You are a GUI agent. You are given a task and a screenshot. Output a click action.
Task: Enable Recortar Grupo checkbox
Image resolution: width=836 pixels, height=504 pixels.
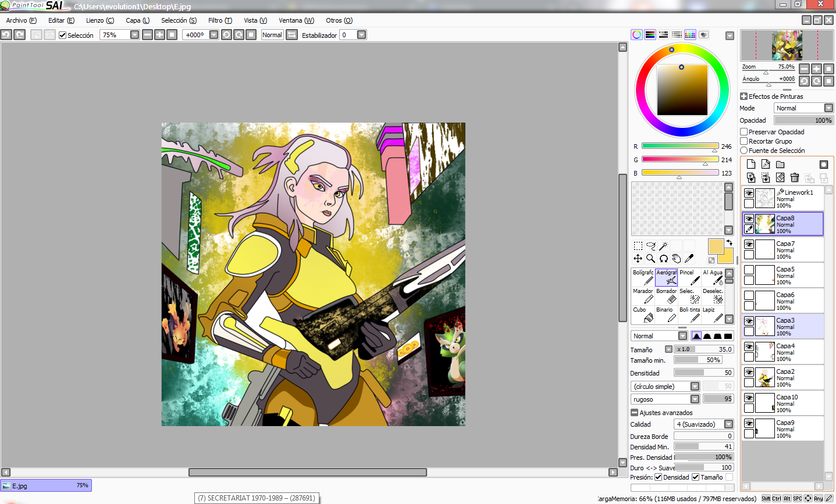(x=743, y=141)
